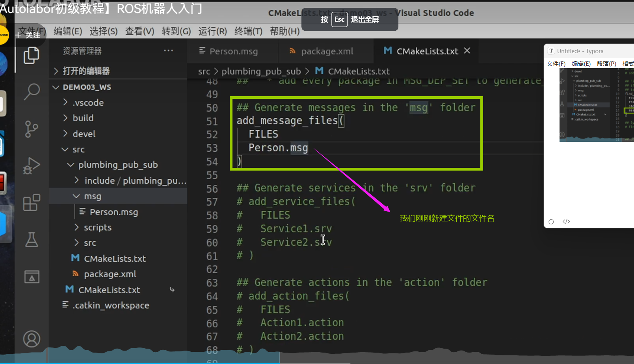Click src in the breadcrumb path

(204, 71)
